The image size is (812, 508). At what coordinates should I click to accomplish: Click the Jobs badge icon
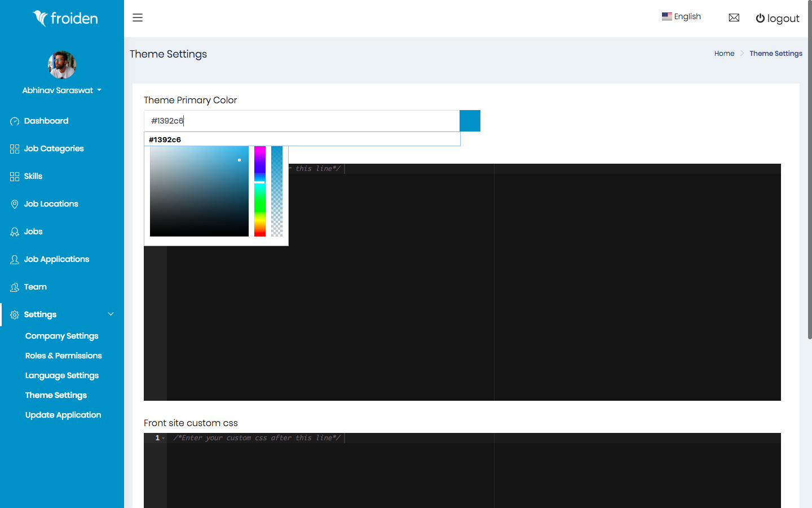15,232
